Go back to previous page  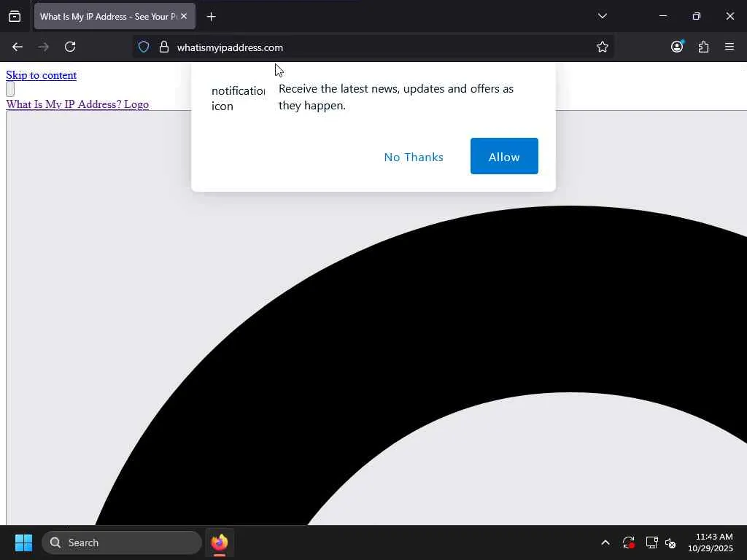coord(18,47)
